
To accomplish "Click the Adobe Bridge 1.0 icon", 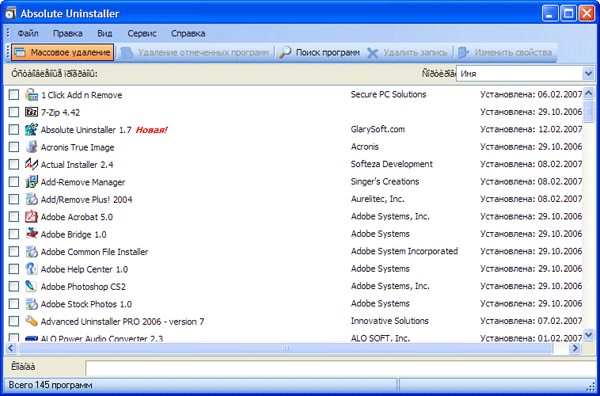I will (31, 234).
